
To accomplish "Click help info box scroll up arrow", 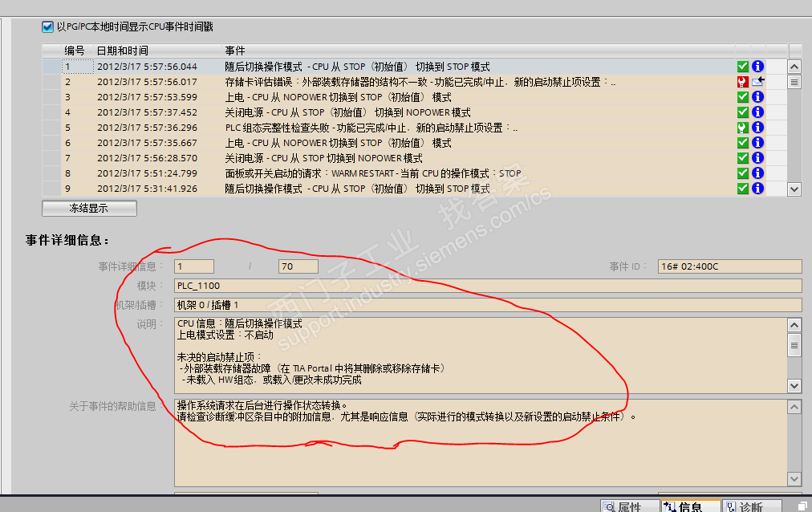I will point(794,407).
